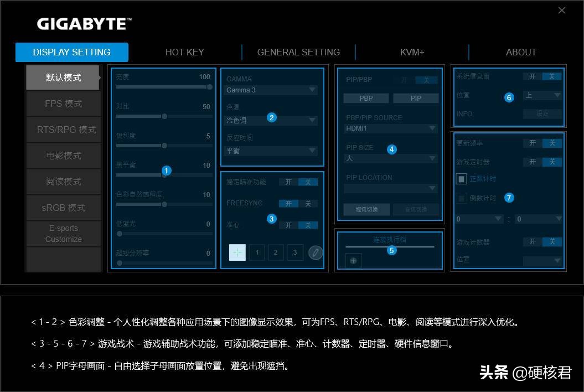Viewport: 584px width, 392px height.
Task: Open the GENERAL SETTING tab
Action: (x=298, y=51)
